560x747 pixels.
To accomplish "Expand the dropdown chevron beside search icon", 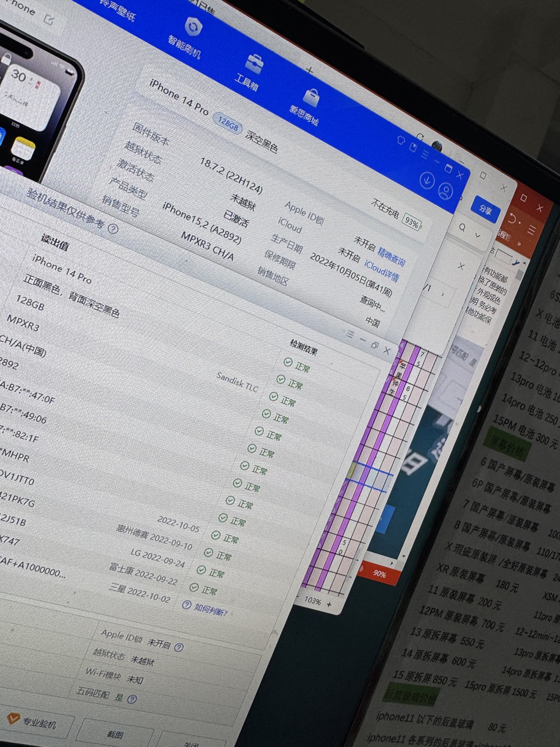I will pyautogui.click(x=478, y=235).
